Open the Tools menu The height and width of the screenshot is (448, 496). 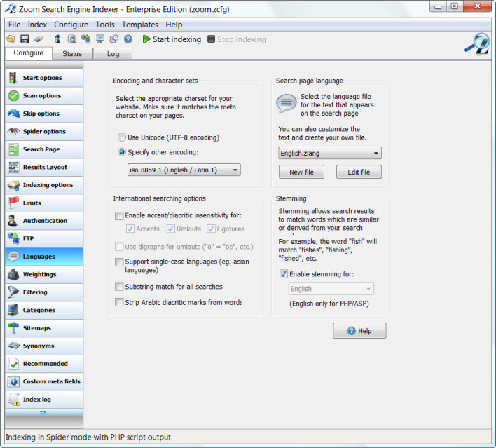[x=105, y=25]
